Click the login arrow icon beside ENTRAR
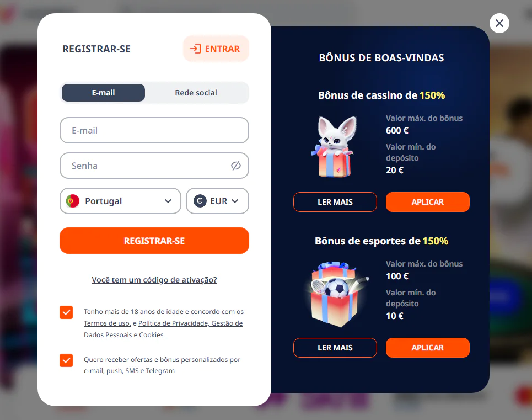 196,49
